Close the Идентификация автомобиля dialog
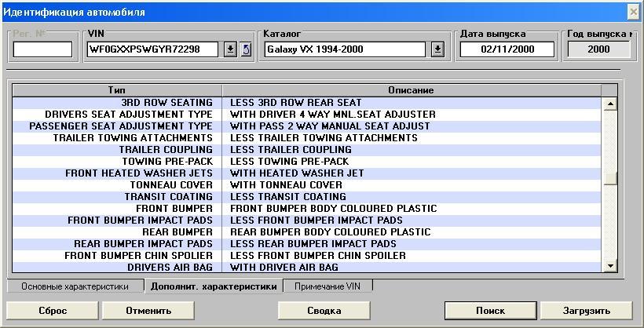 (x=634, y=12)
